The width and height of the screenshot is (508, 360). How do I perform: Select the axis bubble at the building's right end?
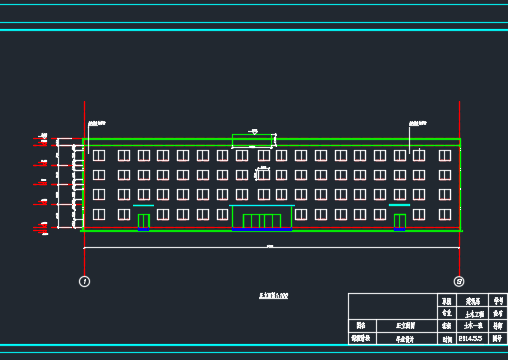(459, 282)
